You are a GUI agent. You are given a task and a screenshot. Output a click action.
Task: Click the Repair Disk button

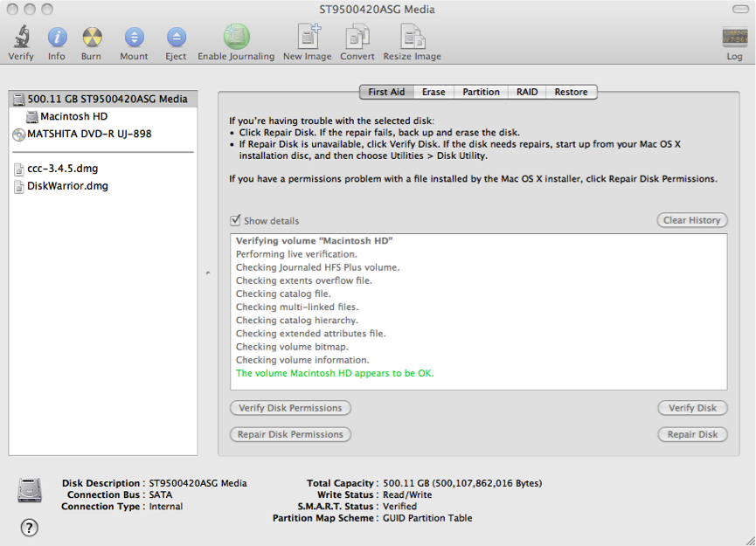pyautogui.click(x=692, y=434)
